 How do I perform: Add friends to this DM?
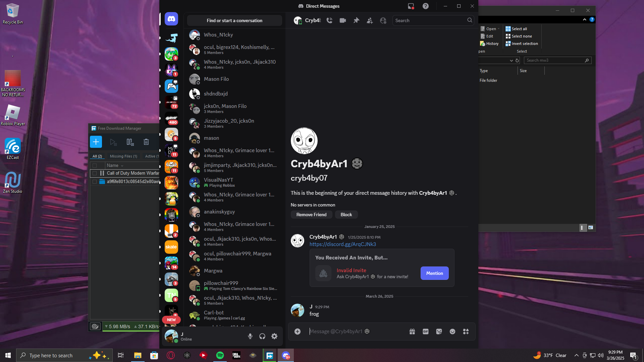(370, 20)
